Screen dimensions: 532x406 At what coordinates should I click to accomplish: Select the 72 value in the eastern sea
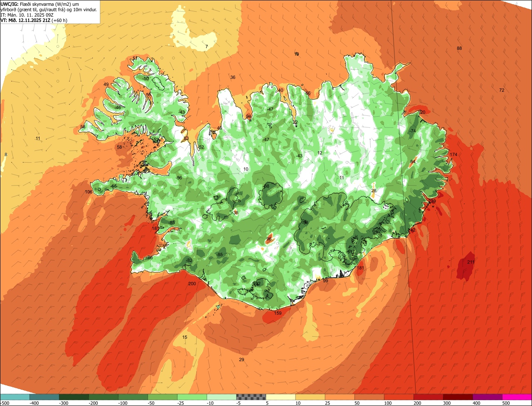(502, 90)
